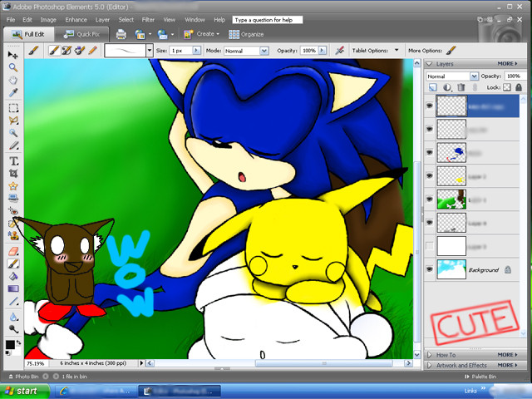Select the Blur droplet tool
This screenshot has width=532, height=399.
click(13, 317)
